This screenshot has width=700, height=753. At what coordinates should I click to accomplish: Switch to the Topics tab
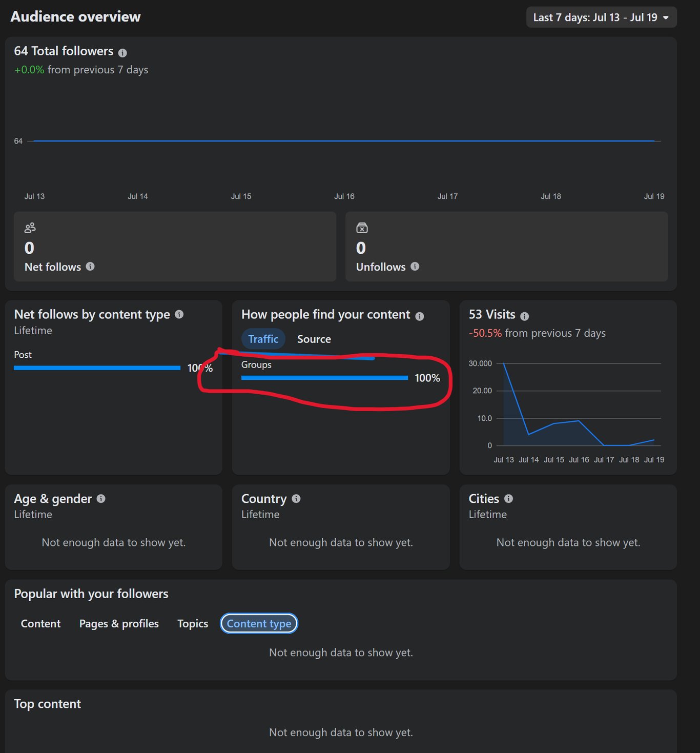pos(193,623)
